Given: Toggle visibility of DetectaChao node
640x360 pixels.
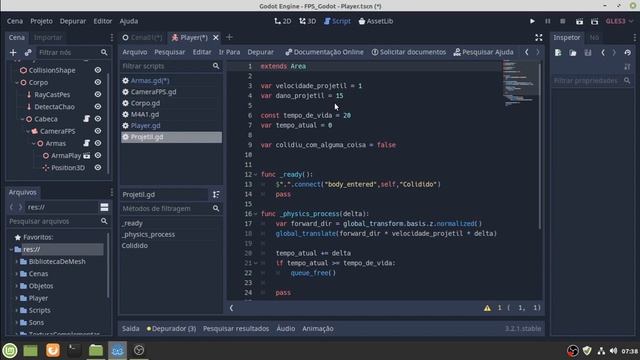Looking at the screenshot, I should (98, 107).
